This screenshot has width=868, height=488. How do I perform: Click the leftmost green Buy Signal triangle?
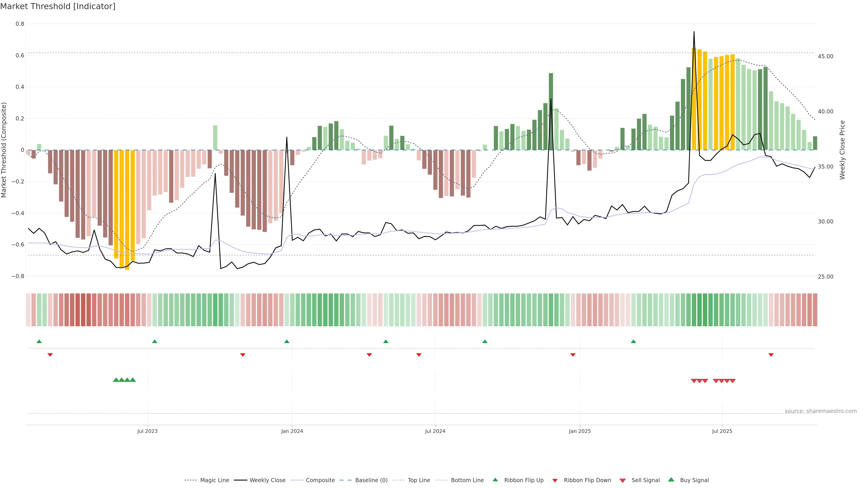(x=116, y=380)
